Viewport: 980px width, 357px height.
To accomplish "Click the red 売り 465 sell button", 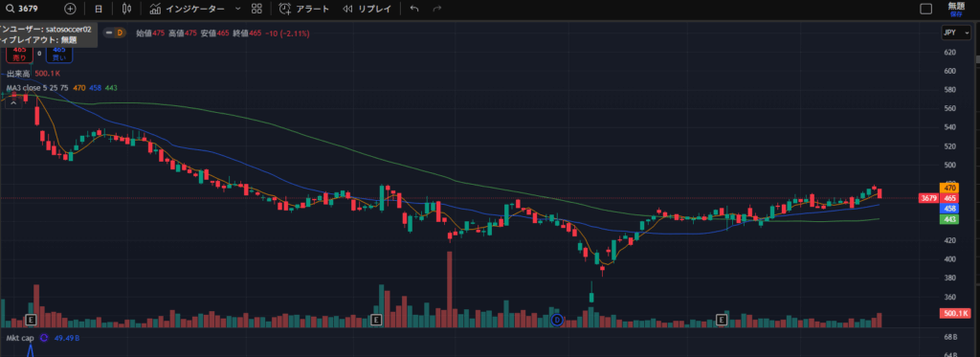I will [x=19, y=54].
